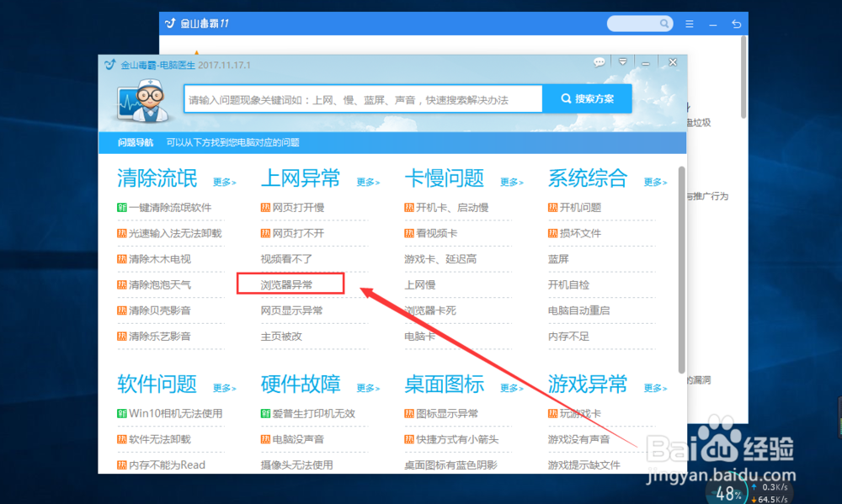842x504 pixels.
Task: Click 电脑卡 entry
Action: point(420,337)
